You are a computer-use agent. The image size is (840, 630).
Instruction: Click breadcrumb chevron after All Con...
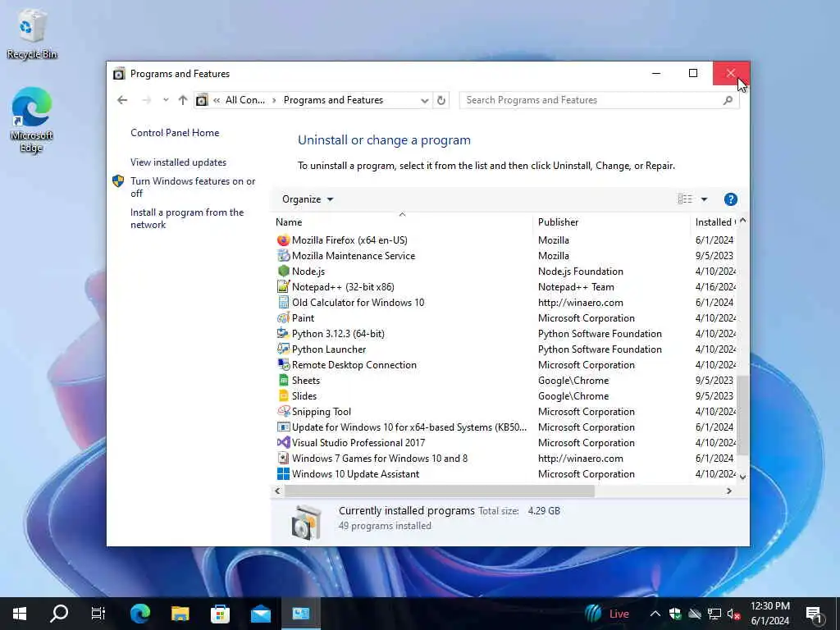[274, 100]
